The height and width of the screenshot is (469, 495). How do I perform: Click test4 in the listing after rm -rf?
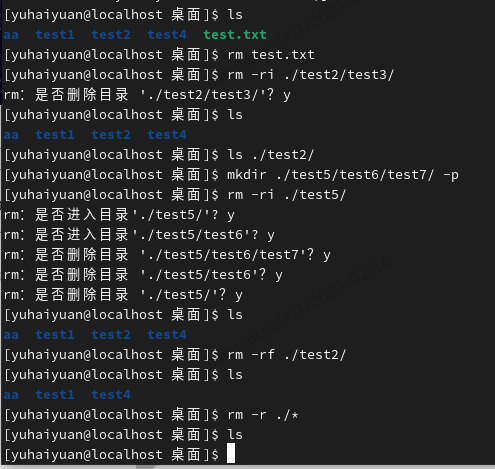tap(111, 395)
